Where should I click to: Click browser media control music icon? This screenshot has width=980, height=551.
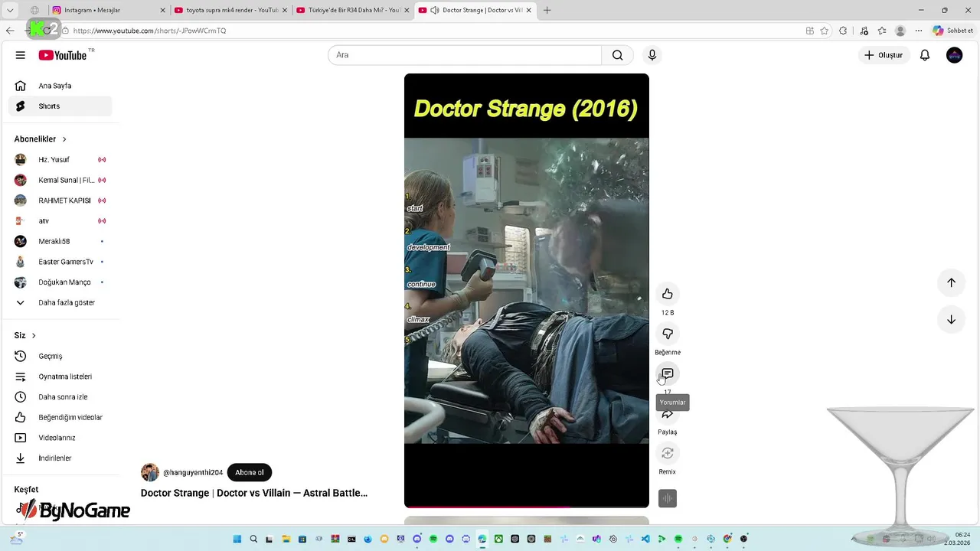[864, 31]
